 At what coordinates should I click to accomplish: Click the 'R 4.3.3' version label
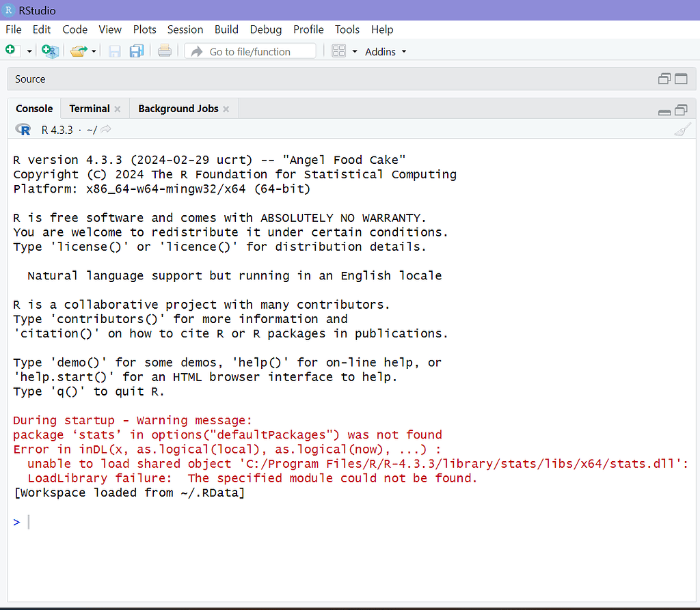57,130
